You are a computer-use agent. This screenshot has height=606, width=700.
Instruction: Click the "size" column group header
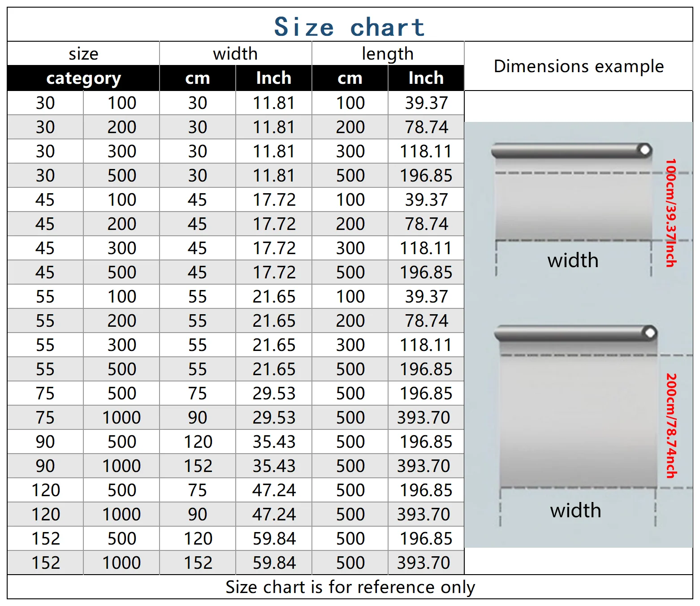(83, 54)
